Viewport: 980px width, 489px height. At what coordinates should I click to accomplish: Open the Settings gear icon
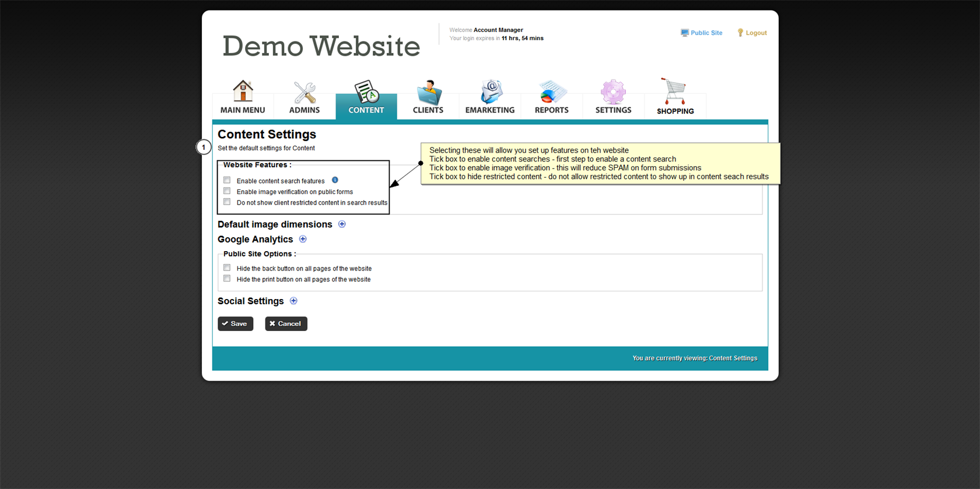613,92
